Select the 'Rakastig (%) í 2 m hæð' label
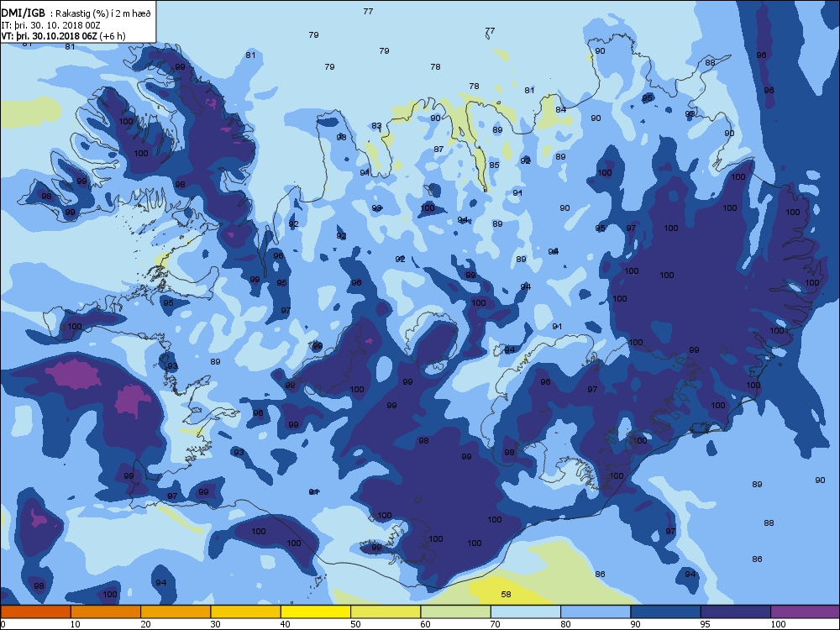This screenshot has width=840, height=630. [x=104, y=14]
